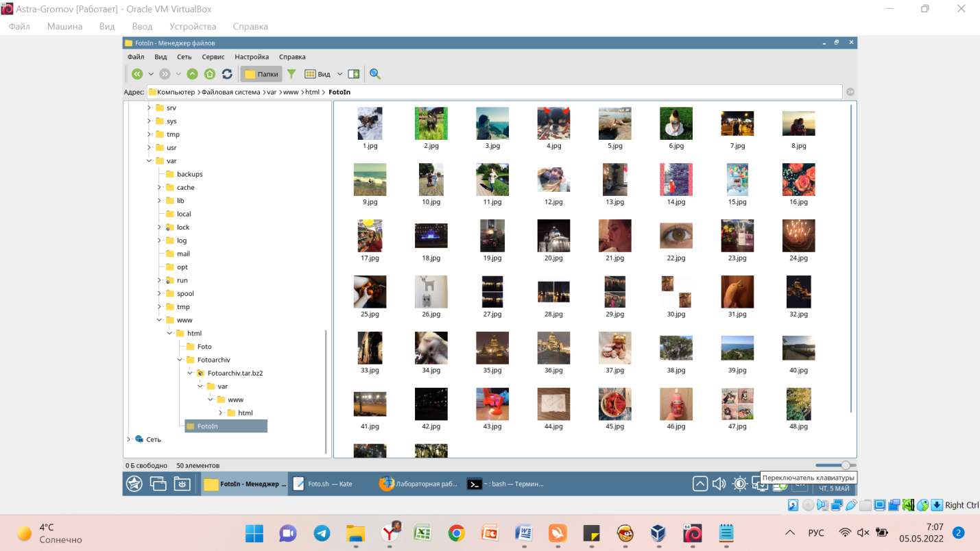Expand the srv folder in tree

click(x=150, y=108)
